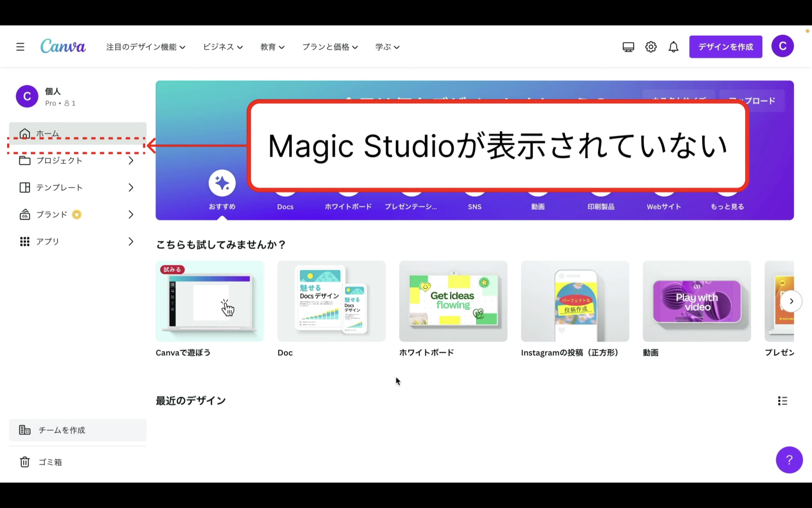Select the Docs category tab
This screenshot has height=508, width=812.
pyautogui.click(x=285, y=207)
